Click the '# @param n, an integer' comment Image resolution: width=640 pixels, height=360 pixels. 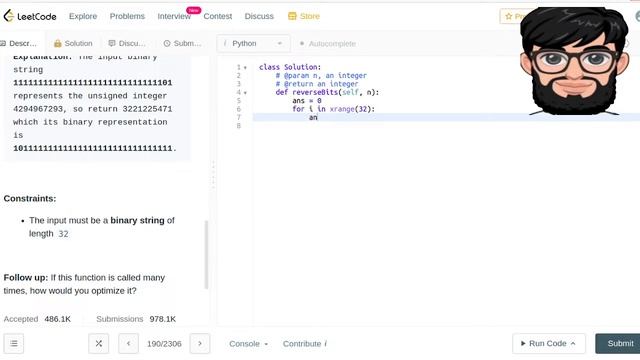coord(321,76)
